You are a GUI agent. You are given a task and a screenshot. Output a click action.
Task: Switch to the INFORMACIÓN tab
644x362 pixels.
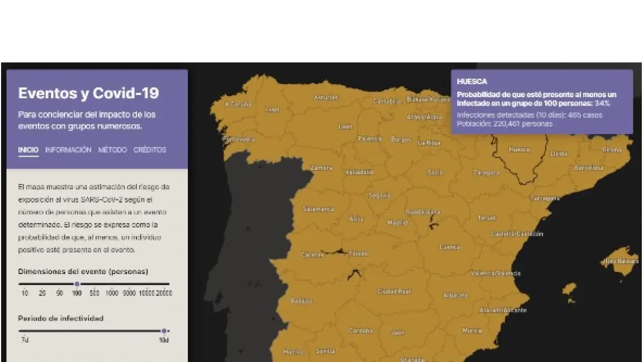(x=68, y=150)
